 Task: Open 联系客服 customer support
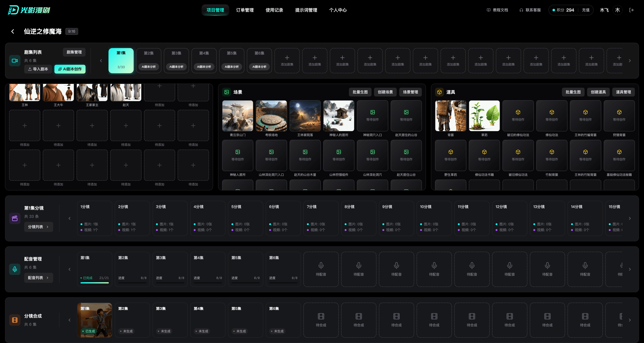click(x=530, y=10)
